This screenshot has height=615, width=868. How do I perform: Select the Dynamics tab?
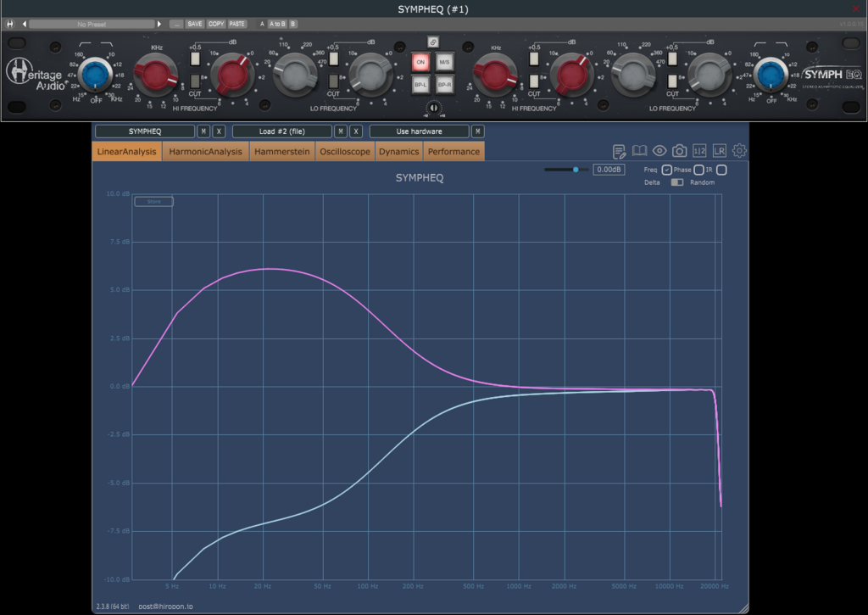click(x=398, y=151)
